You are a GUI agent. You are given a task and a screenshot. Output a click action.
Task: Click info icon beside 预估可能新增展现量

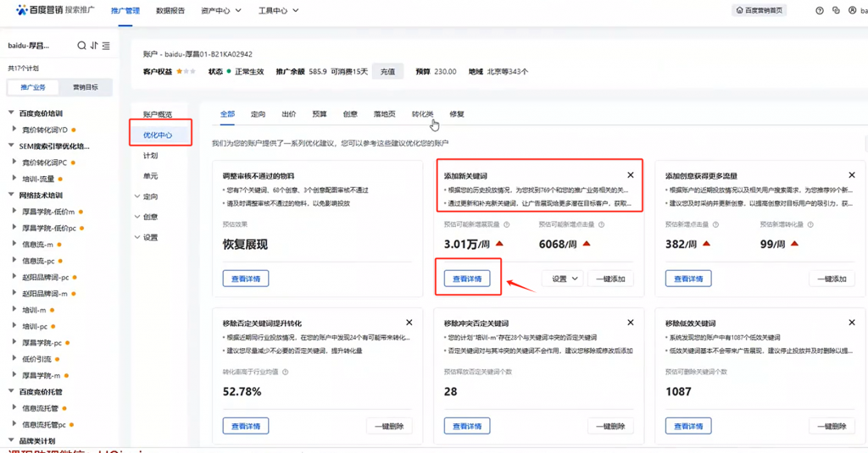pyautogui.click(x=507, y=224)
